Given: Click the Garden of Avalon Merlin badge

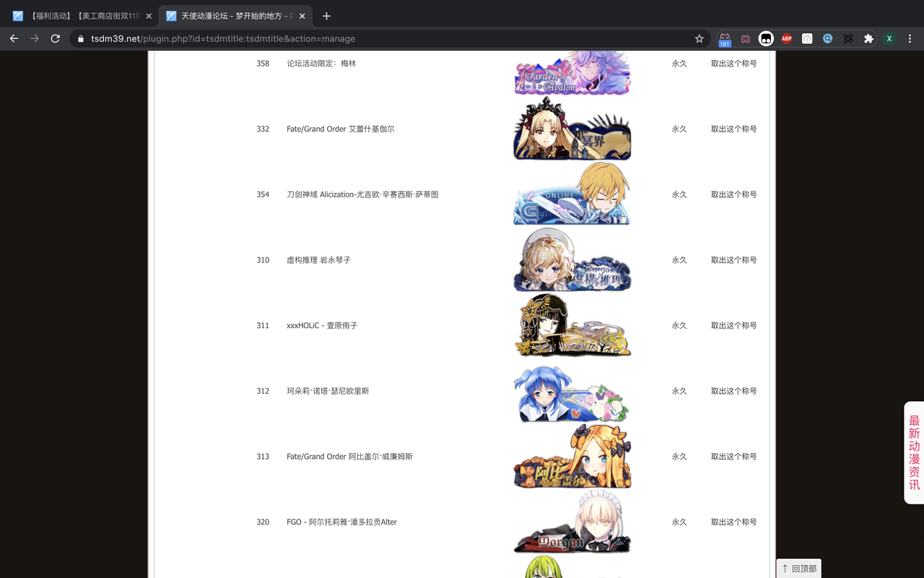Looking at the screenshot, I should [572, 73].
